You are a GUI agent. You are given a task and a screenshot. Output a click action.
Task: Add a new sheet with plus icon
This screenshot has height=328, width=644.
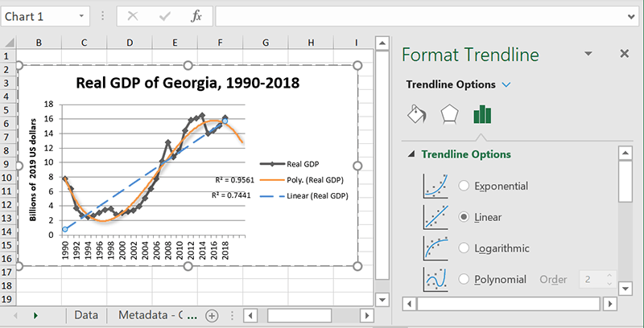[x=212, y=316]
